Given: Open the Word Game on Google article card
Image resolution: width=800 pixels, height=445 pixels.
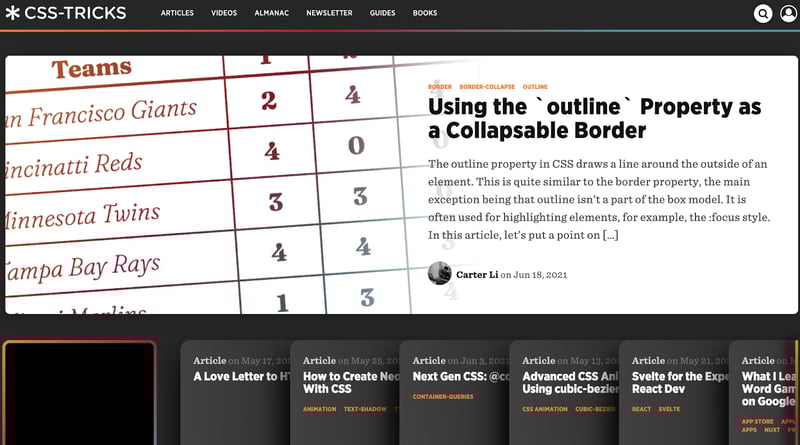Looking at the screenshot, I should pos(764,392).
